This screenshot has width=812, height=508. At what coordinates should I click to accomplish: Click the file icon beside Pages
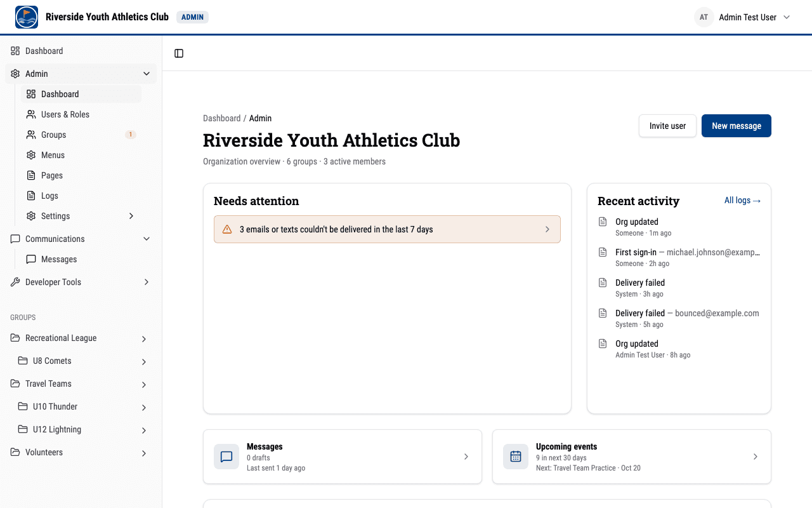tap(31, 175)
